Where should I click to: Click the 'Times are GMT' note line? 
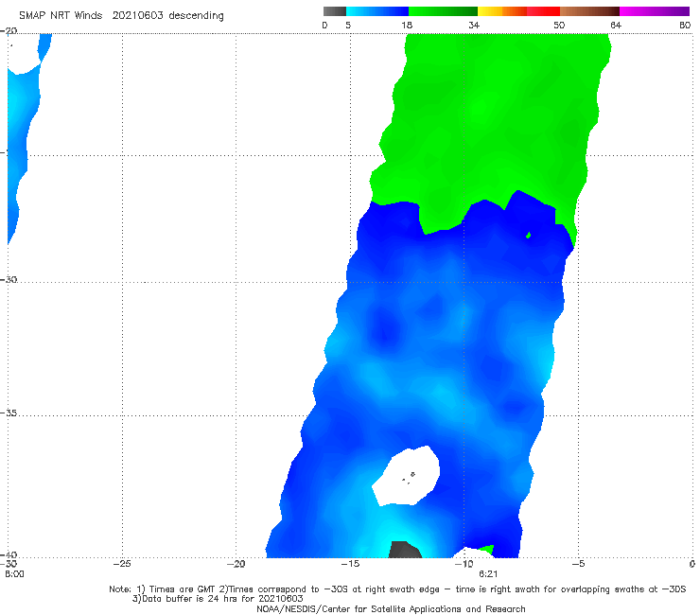pos(397,589)
